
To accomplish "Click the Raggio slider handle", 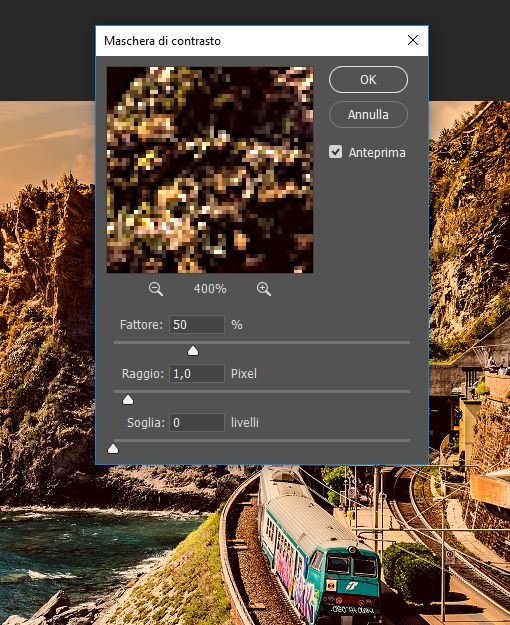I will click(x=128, y=400).
